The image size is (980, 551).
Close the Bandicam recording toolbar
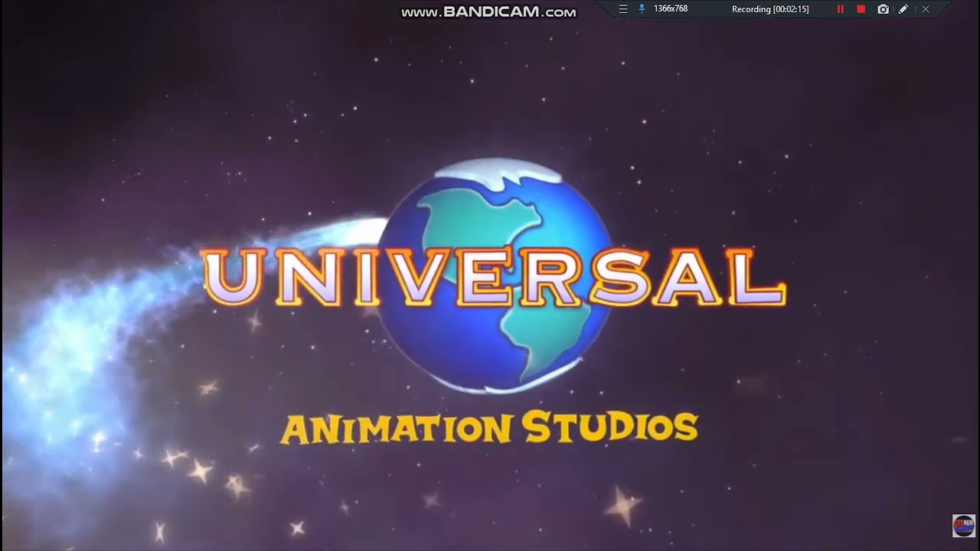click(x=925, y=9)
